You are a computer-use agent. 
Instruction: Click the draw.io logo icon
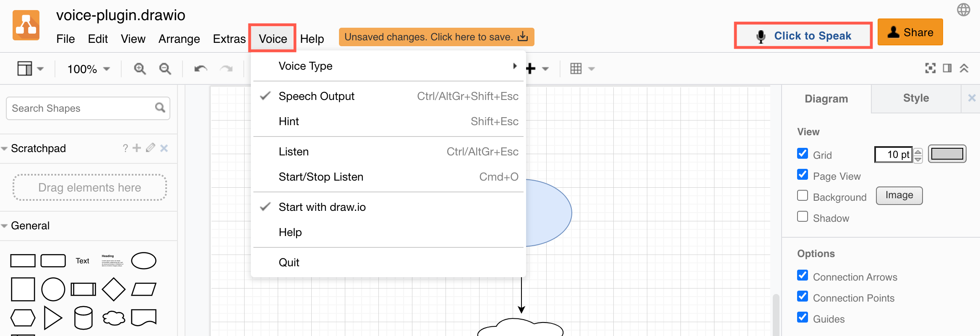(26, 25)
